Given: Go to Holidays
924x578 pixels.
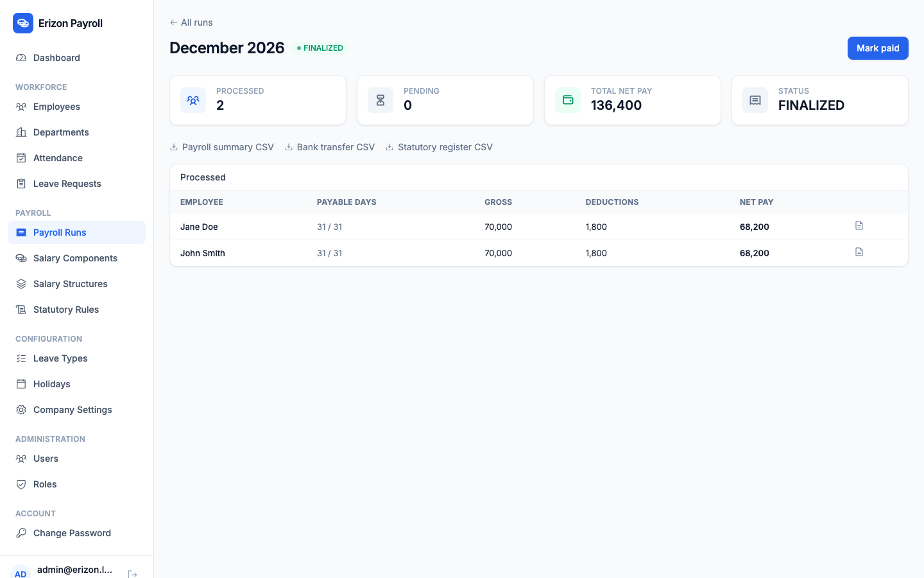Looking at the screenshot, I should (x=77, y=384).
